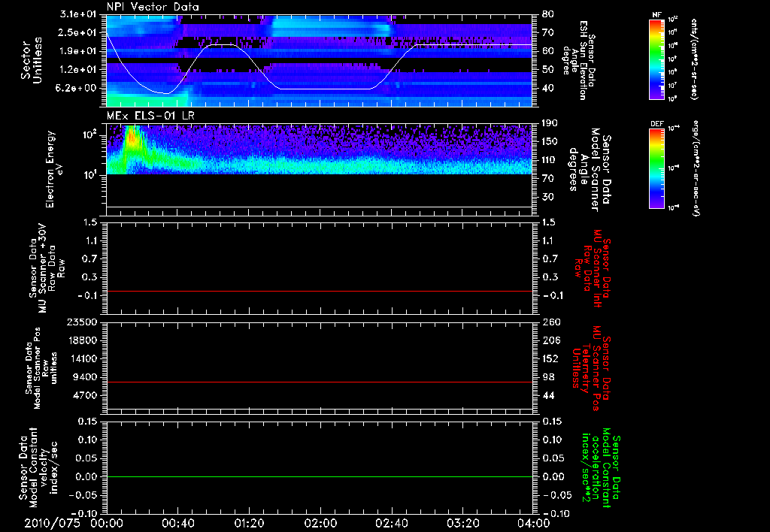Image resolution: width=770 pixels, height=532 pixels.
Task: Click the 206 telemetry tick value
Action: (551, 340)
